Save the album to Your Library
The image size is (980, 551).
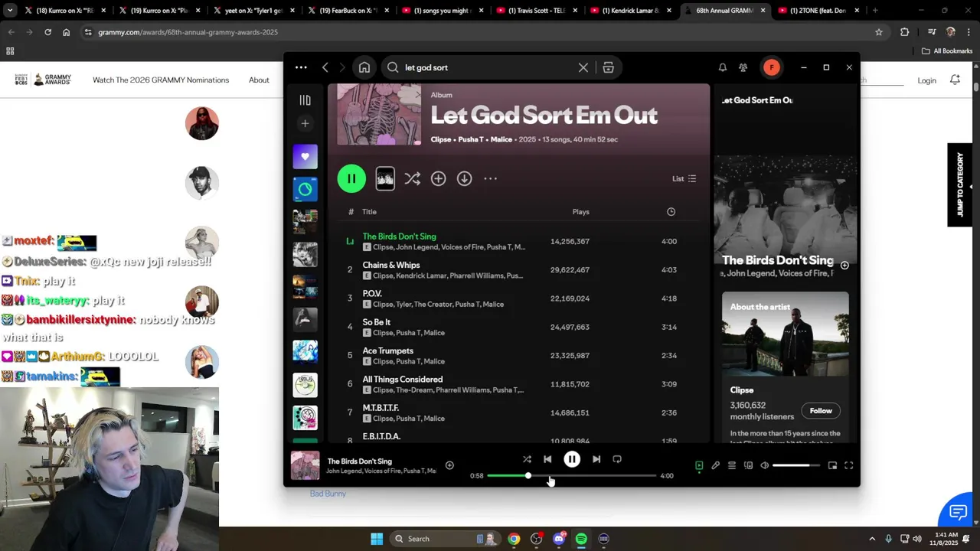click(x=438, y=178)
